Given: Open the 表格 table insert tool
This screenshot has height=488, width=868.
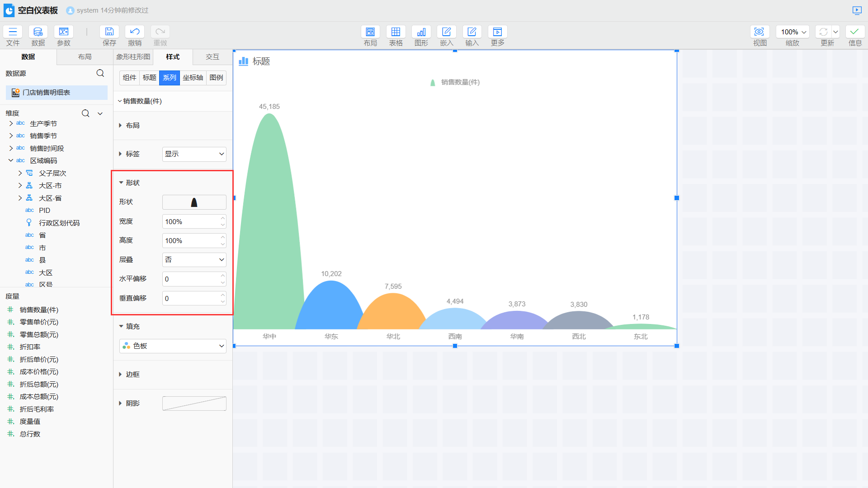Looking at the screenshot, I should pos(396,32).
